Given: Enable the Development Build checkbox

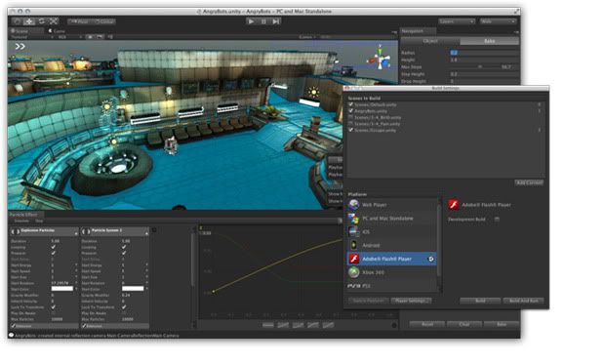Looking at the screenshot, I should tap(497, 220).
